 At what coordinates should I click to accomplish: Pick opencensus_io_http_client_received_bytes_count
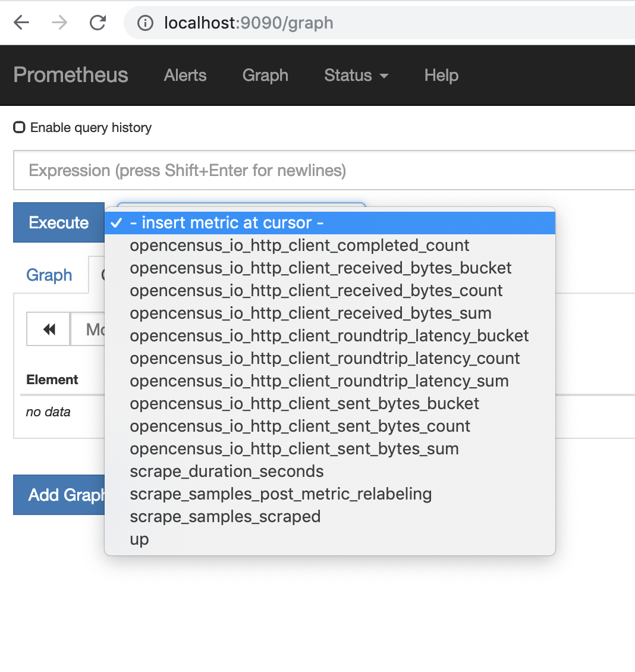(x=330, y=291)
